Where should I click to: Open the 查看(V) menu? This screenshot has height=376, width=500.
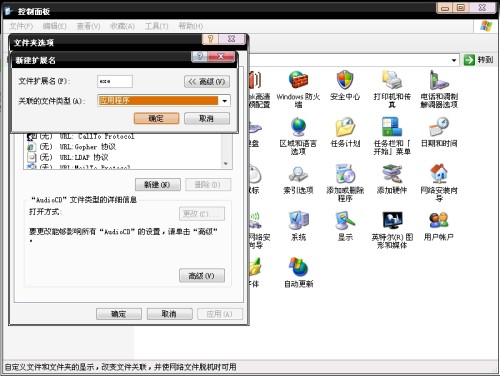(x=88, y=26)
